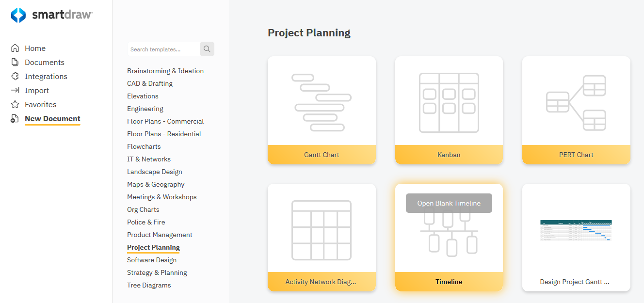Viewport: 644px width, 303px height.
Task: Select the Home icon in sidebar
Action: coord(15,48)
